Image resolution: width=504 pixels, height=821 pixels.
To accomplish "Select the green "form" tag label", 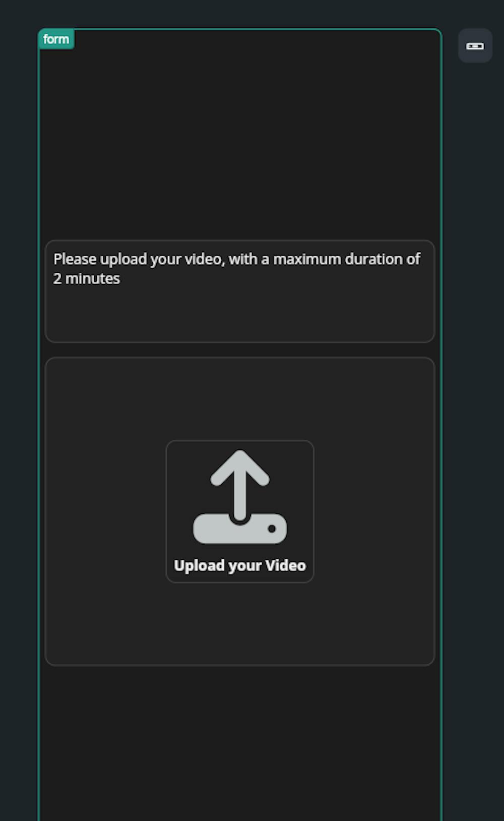I will 56,39.
